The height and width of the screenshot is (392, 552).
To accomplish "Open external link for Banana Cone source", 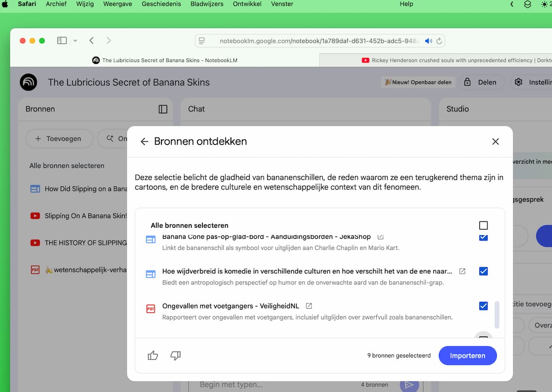I will point(380,237).
